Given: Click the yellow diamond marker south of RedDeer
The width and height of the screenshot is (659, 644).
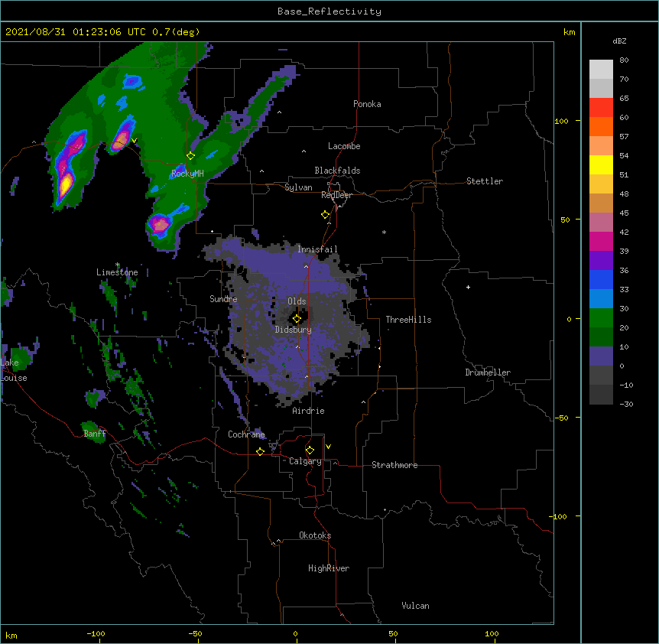Looking at the screenshot, I should coord(326,215).
